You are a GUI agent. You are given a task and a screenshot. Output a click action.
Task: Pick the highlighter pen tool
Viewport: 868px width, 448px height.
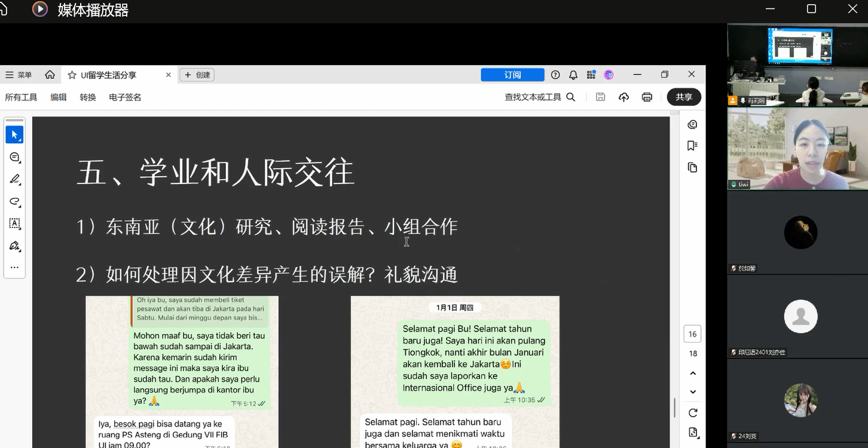pos(14,179)
